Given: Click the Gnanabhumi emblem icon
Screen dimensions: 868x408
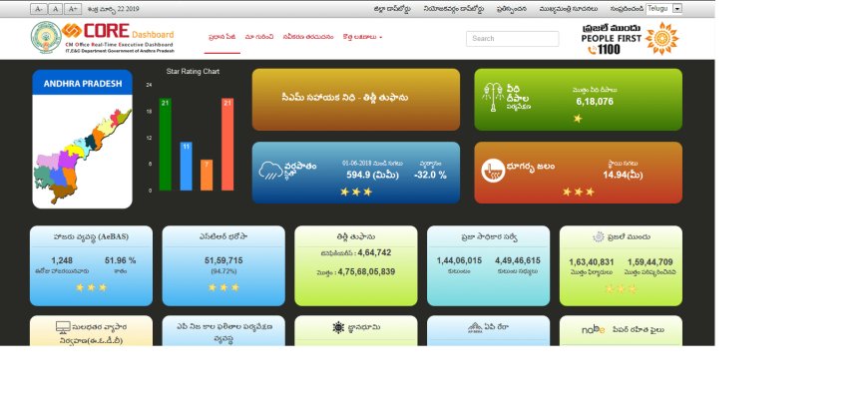Looking at the screenshot, I should [x=338, y=327].
